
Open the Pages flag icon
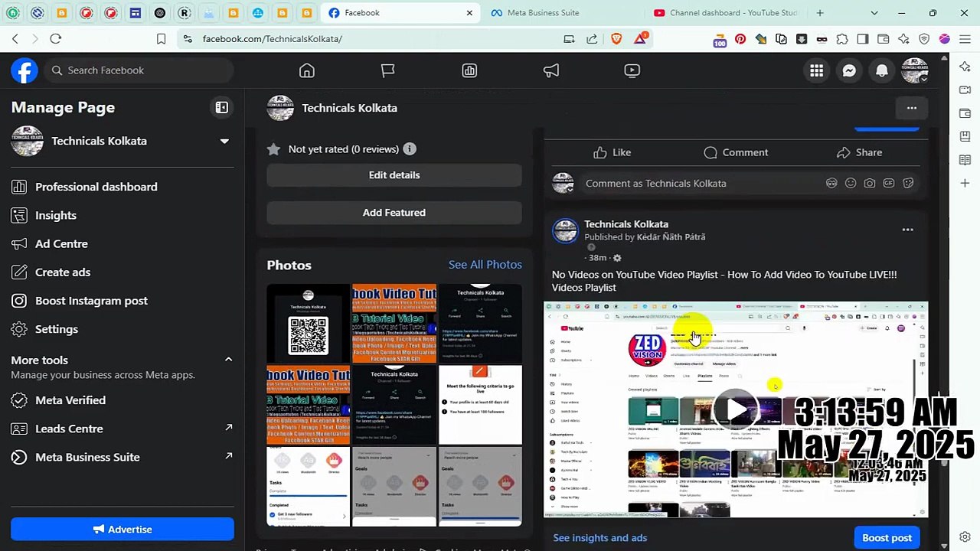388,70
